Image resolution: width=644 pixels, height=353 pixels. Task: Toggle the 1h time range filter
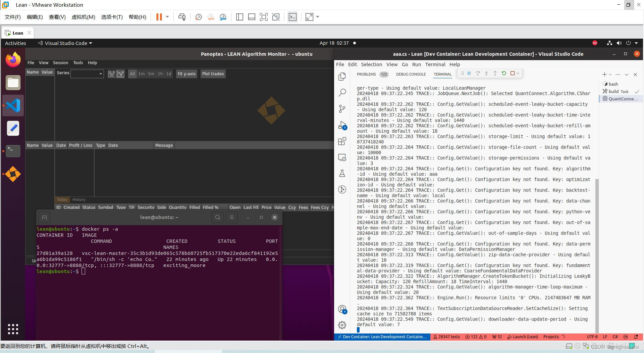point(160,74)
